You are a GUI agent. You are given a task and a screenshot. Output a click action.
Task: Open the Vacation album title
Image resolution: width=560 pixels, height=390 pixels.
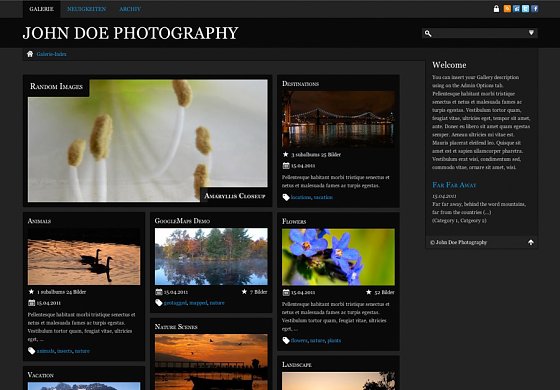[x=41, y=375]
